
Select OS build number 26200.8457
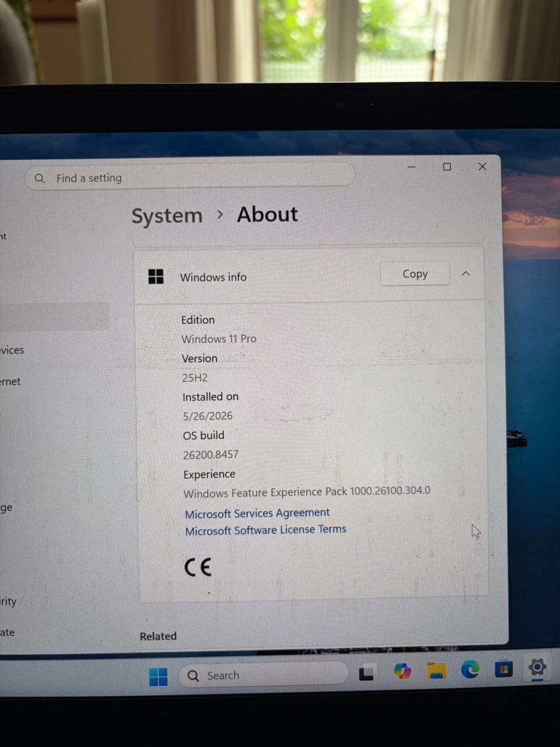point(211,455)
